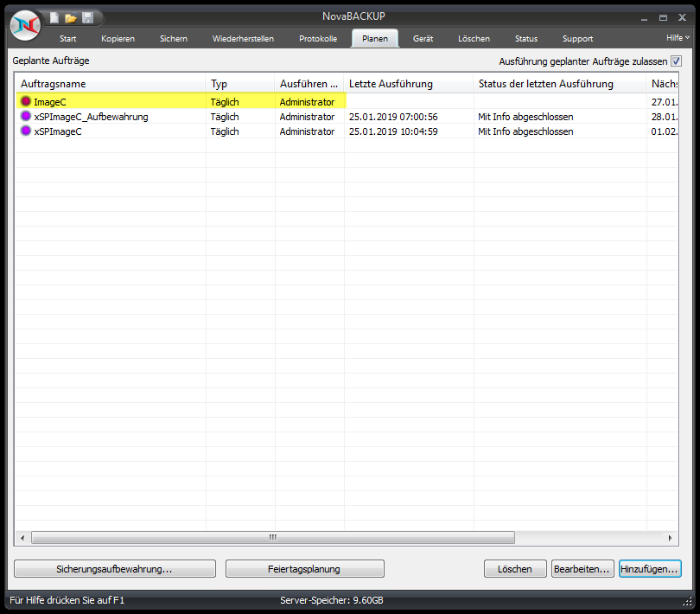Click the scrollbar left arrow
The image size is (700, 614).
[22, 538]
